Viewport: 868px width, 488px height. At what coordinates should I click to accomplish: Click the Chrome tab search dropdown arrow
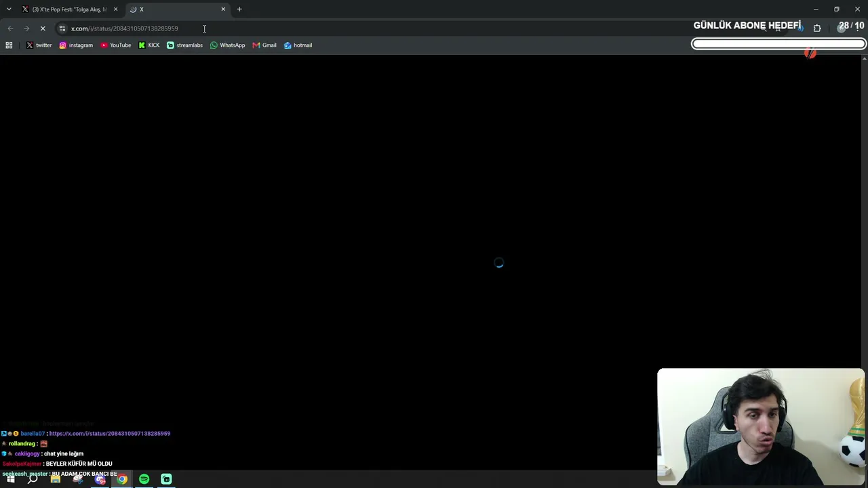[9, 9]
